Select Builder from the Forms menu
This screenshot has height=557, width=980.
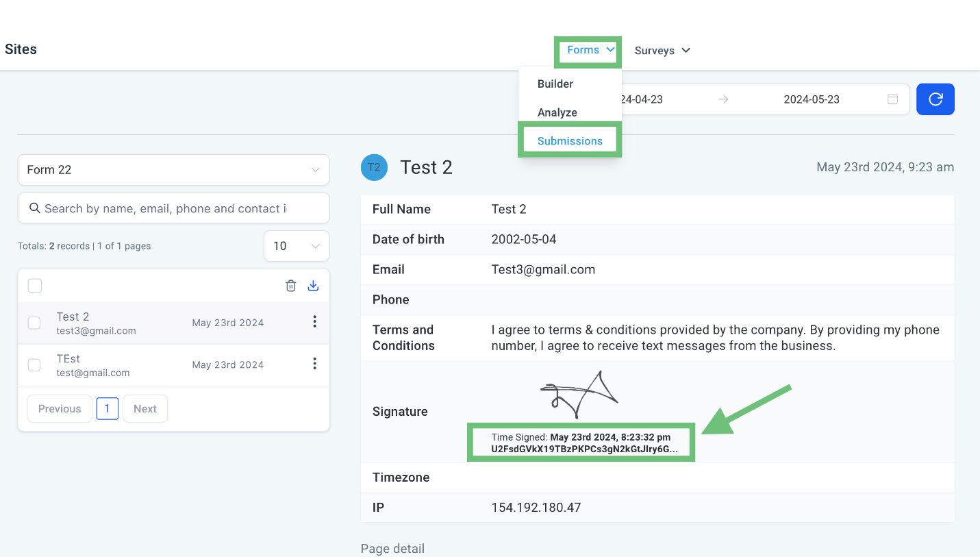555,84
